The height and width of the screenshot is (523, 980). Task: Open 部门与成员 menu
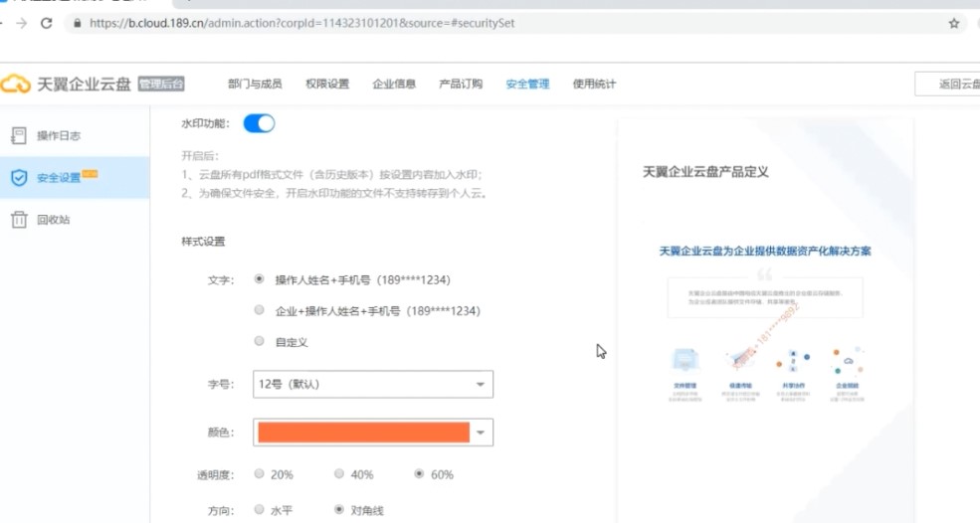[255, 84]
